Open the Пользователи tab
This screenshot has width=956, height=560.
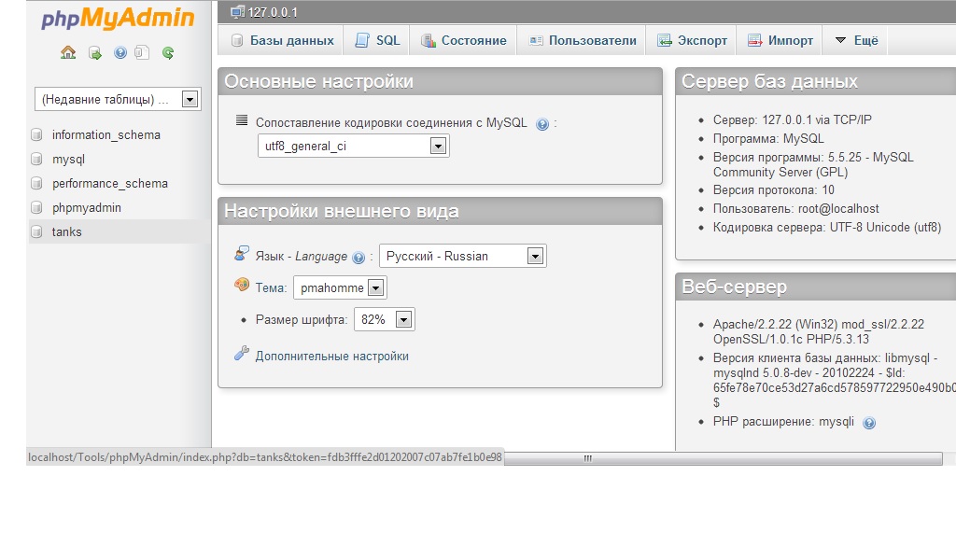582,41
